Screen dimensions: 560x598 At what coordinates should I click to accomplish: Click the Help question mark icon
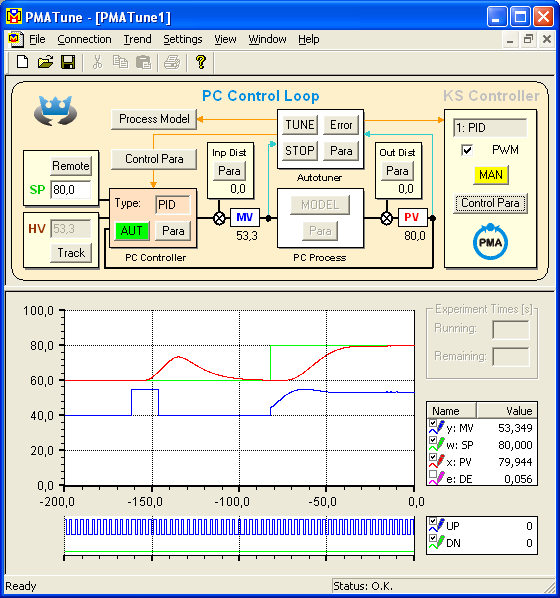(201, 62)
